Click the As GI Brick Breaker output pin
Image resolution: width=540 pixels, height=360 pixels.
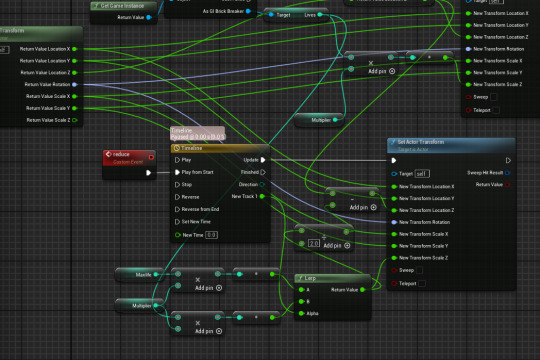(x=248, y=11)
